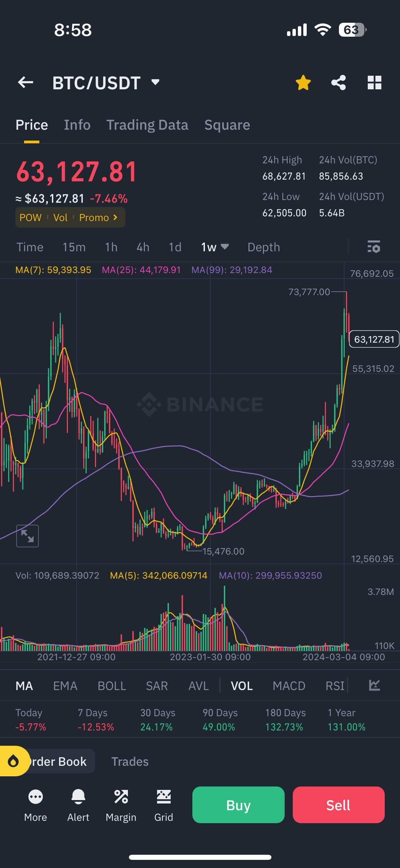The width and height of the screenshot is (400, 868).
Task: Tap the 63,127.81 current price marker on chart
Action: point(374,339)
